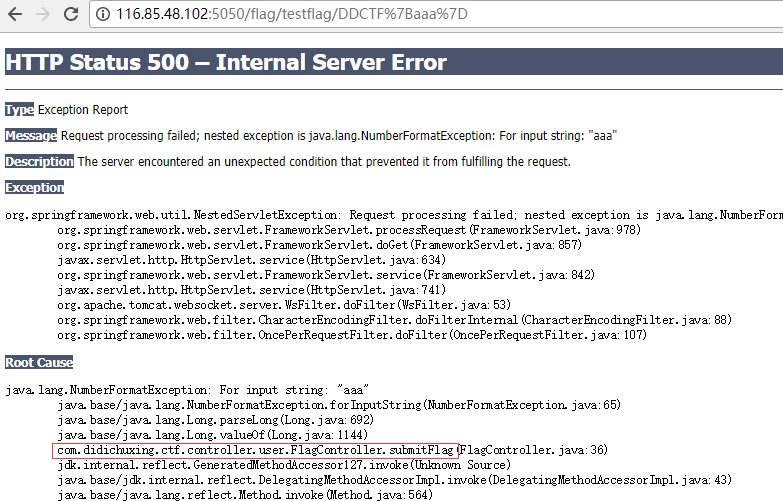Image resolution: width=783 pixels, height=501 pixels.
Task: Reload the page with the refresh icon
Action: [71, 16]
